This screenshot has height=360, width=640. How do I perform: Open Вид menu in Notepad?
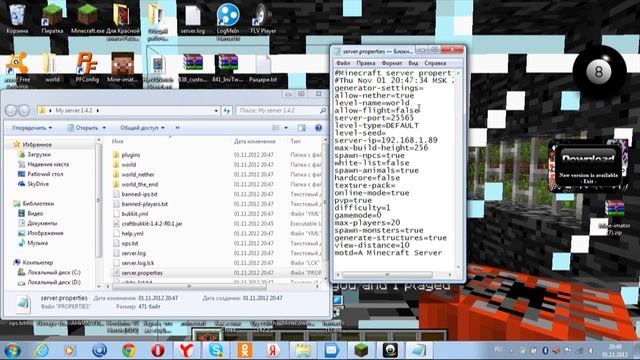click(x=413, y=63)
